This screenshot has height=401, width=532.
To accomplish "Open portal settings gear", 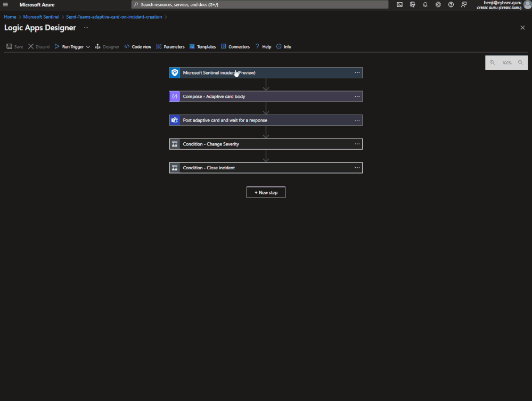I will coord(438,5).
